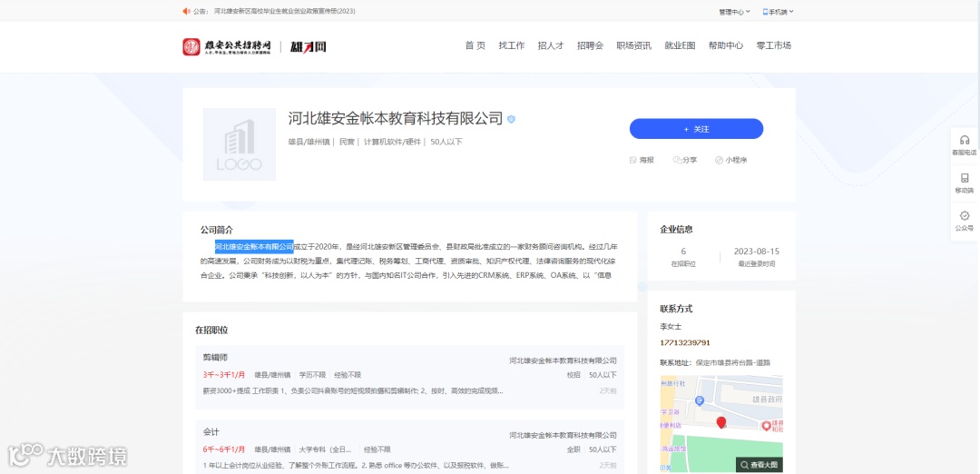
Task: Go to 首页 in navigation
Action: [475, 45]
